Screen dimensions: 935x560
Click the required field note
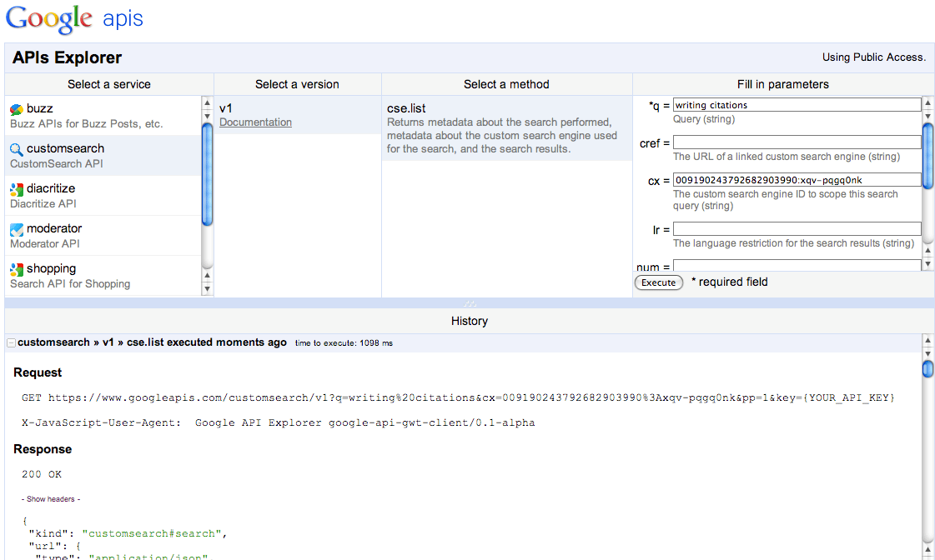[729, 282]
